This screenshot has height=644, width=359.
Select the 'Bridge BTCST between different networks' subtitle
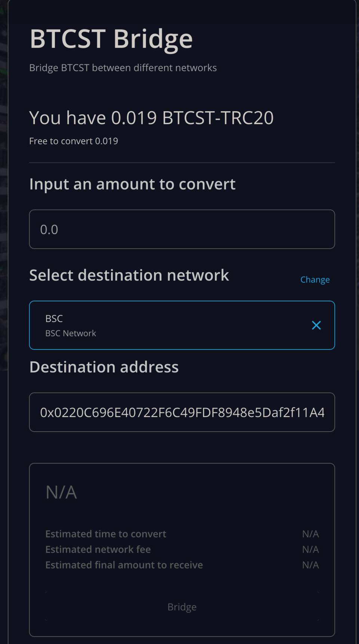(123, 68)
